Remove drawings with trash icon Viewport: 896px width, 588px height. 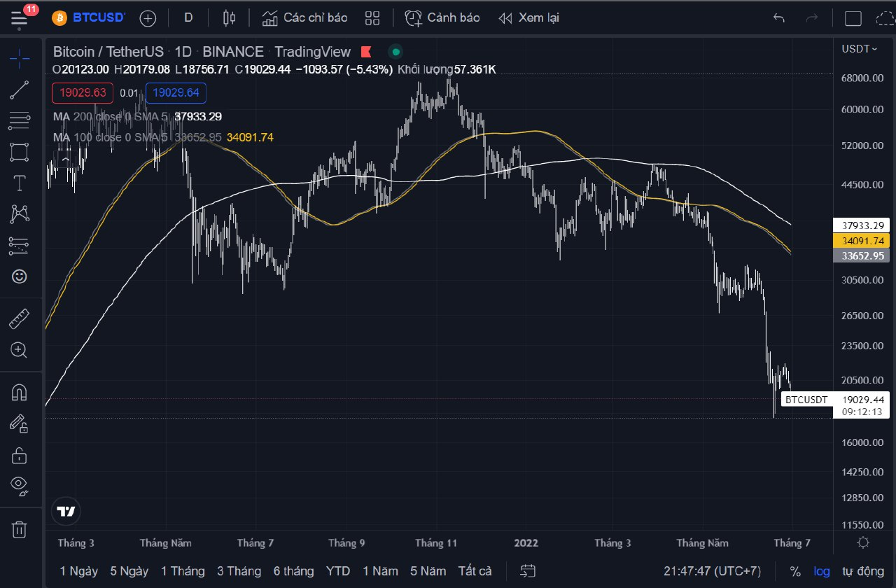(x=20, y=529)
